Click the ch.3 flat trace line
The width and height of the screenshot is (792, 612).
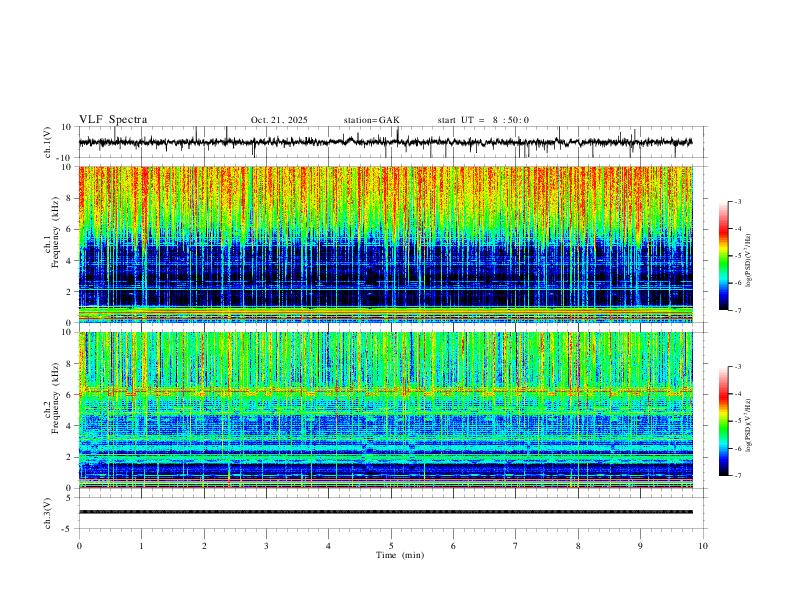tap(386, 512)
